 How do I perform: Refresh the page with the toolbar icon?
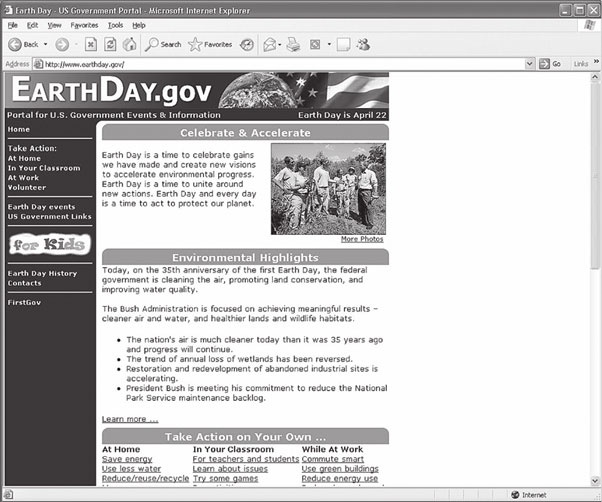110,44
